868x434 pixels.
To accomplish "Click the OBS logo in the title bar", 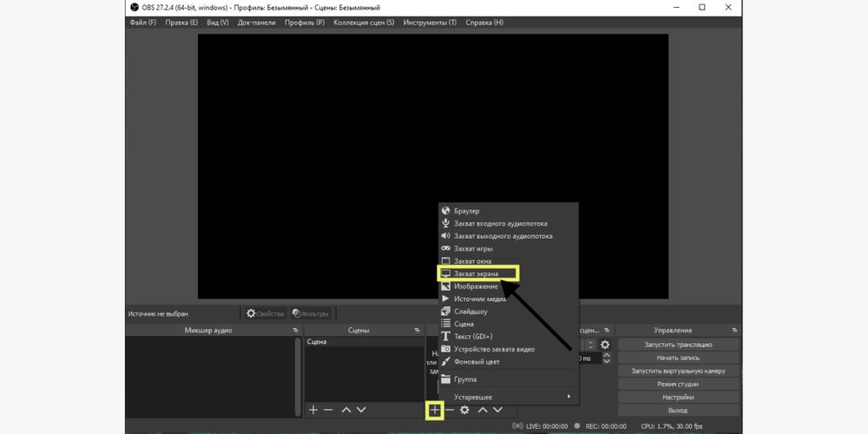I will tap(134, 8).
